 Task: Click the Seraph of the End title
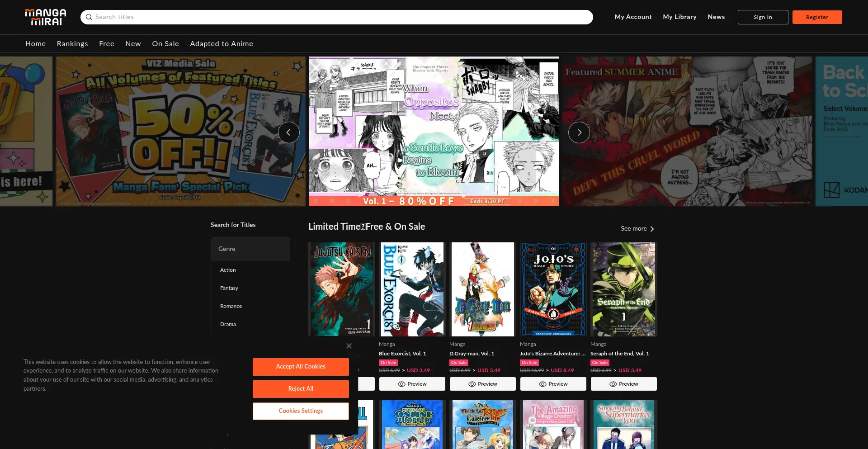(x=620, y=354)
